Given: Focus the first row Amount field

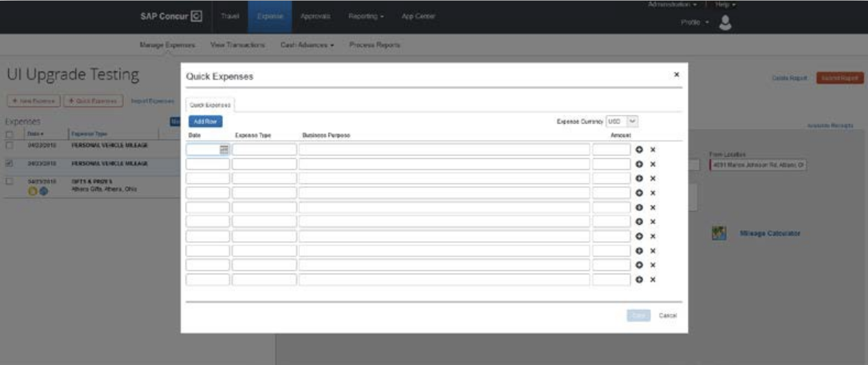Looking at the screenshot, I should tap(611, 149).
